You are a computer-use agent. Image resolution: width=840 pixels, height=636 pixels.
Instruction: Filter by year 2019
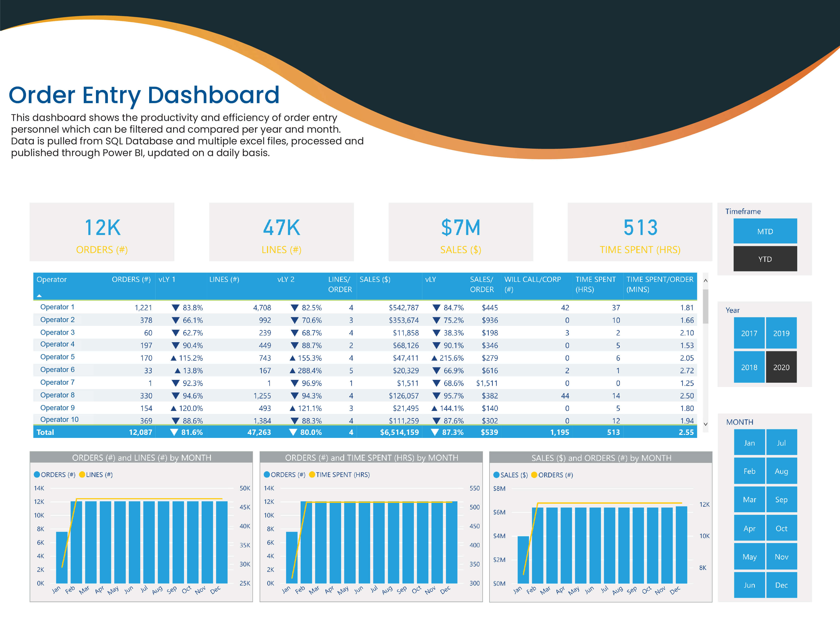tap(781, 333)
